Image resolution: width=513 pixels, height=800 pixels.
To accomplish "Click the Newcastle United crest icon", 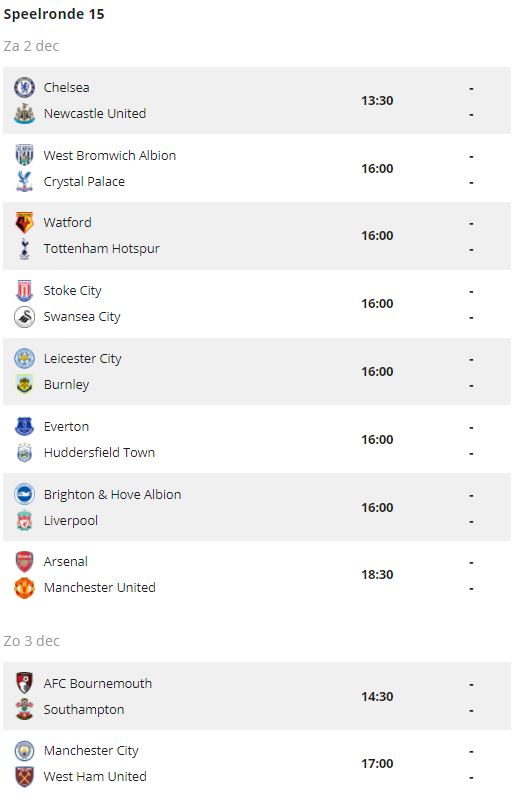I will click(24, 113).
